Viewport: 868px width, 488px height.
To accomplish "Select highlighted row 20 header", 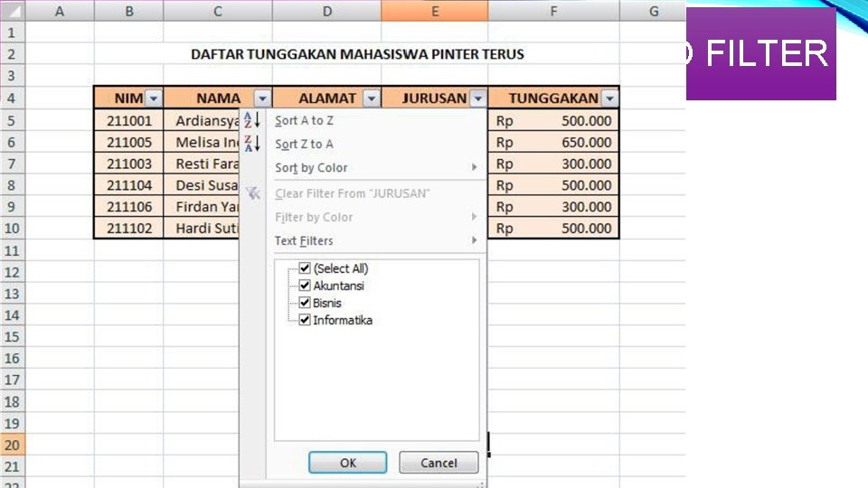I will 12,445.
